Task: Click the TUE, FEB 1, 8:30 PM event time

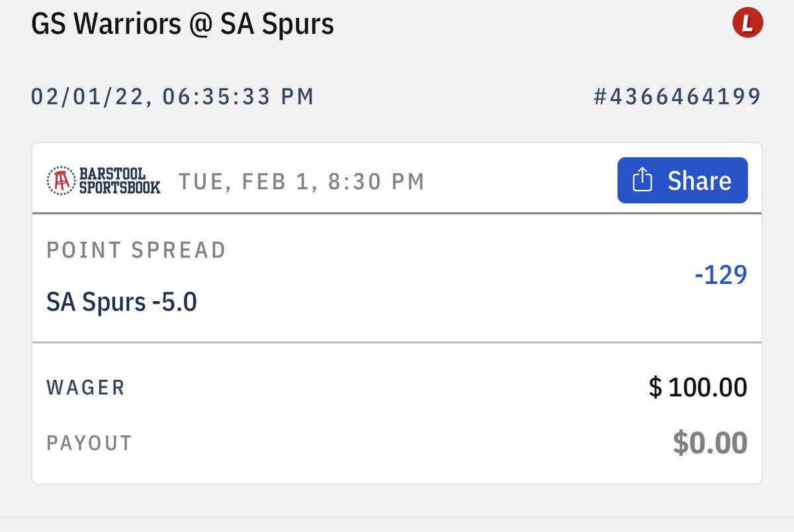Action: click(x=301, y=181)
